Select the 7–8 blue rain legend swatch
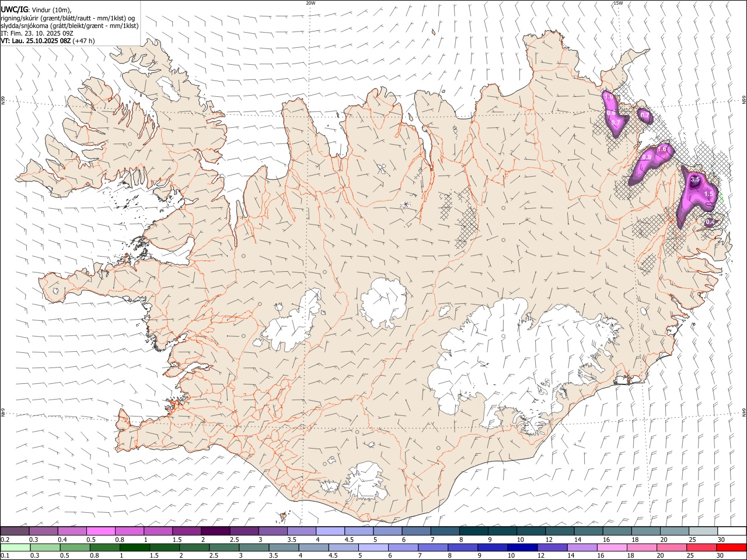747x560 pixels. [432, 548]
